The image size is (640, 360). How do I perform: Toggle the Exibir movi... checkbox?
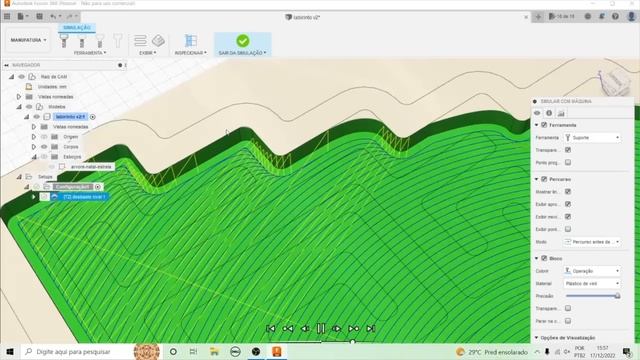tap(568, 217)
